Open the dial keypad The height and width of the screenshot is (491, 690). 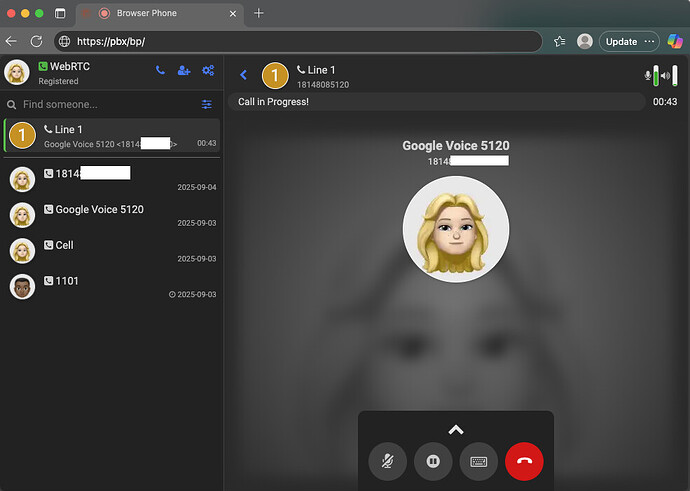(x=478, y=462)
